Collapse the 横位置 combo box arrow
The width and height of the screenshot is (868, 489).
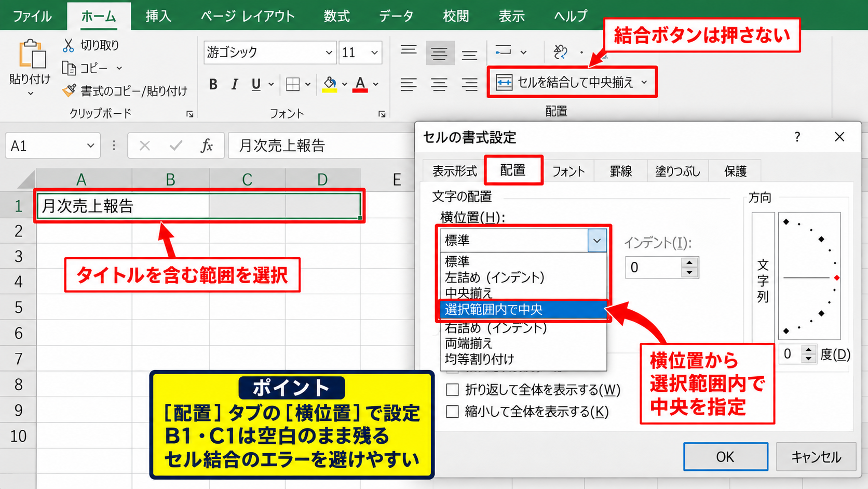pos(597,241)
